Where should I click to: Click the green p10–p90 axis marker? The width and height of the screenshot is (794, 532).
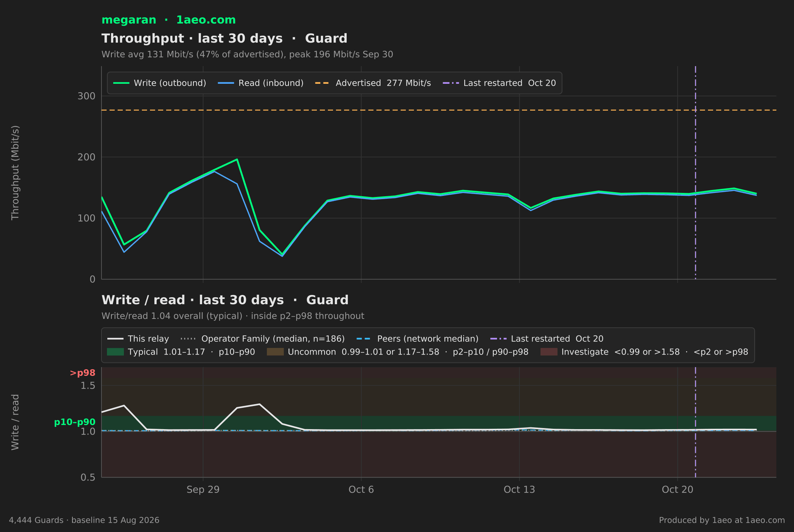[x=75, y=422]
